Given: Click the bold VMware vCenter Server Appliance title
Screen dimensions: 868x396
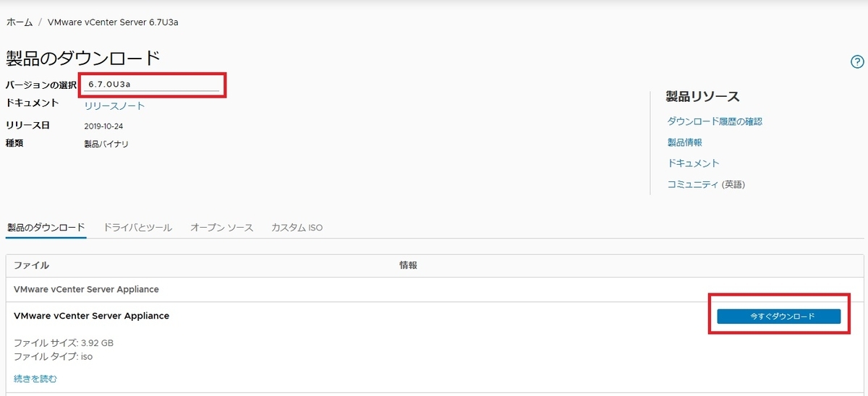Looking at the screenshot, I should [x=91, y=316].
